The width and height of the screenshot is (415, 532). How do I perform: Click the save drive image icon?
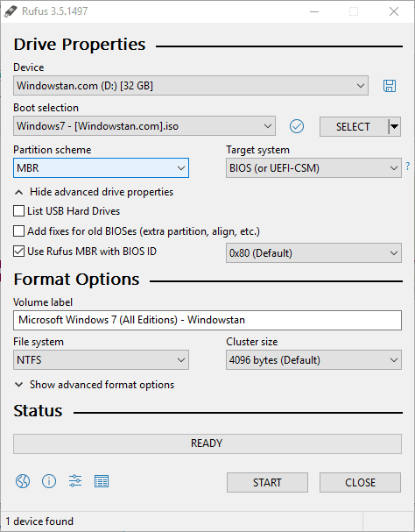coord(390,86)
